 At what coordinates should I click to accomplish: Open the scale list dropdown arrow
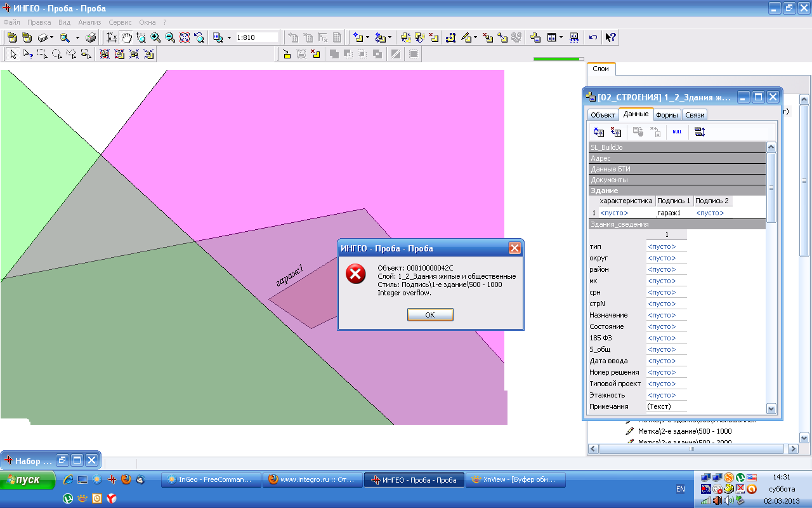point(229,37)
